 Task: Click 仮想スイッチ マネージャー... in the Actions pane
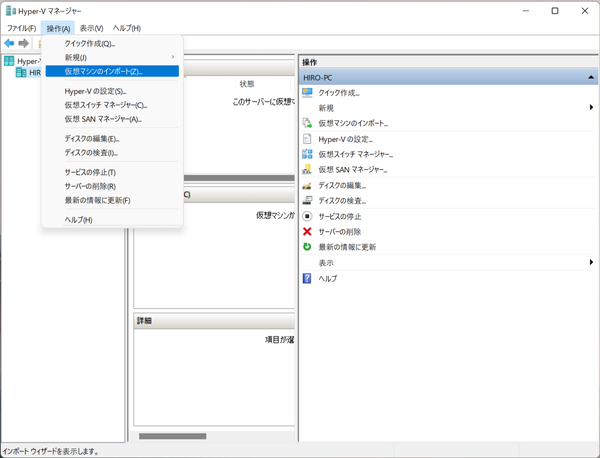(x=356, y=154)
